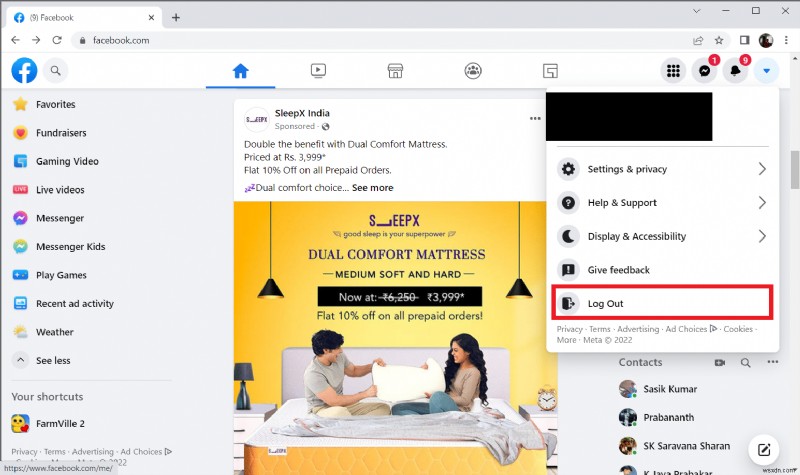Image resolution: width=800 pixels, height=475 pixels.
Task: Start a new room from Contacts
Action: 719,363
